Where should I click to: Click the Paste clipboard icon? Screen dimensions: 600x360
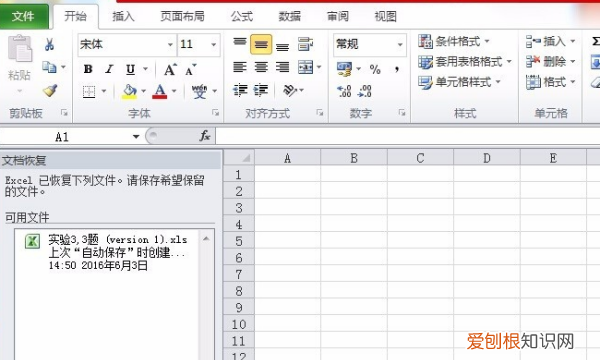(x=20, y=48)
